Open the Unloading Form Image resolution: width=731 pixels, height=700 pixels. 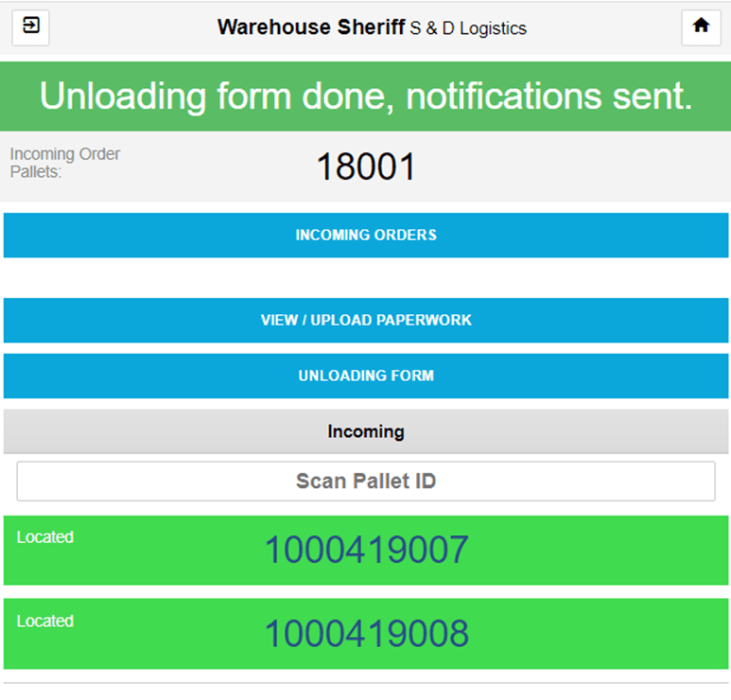[366, 376]
